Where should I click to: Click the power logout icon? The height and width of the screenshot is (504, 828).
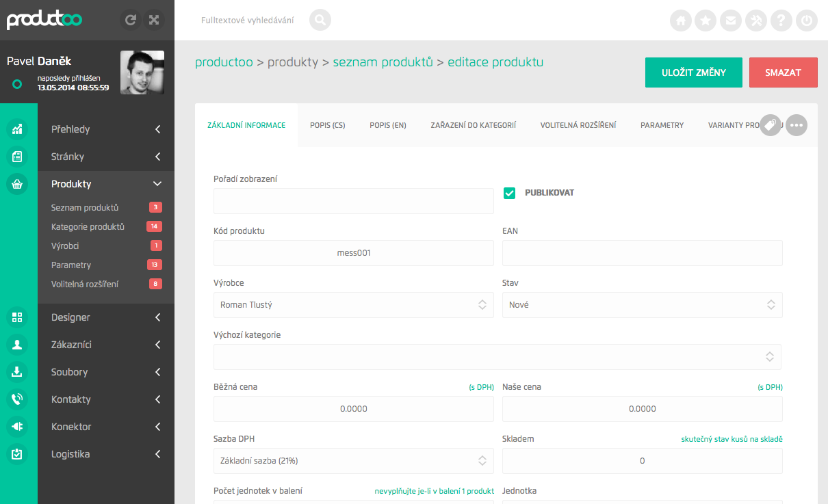[807, 21]
